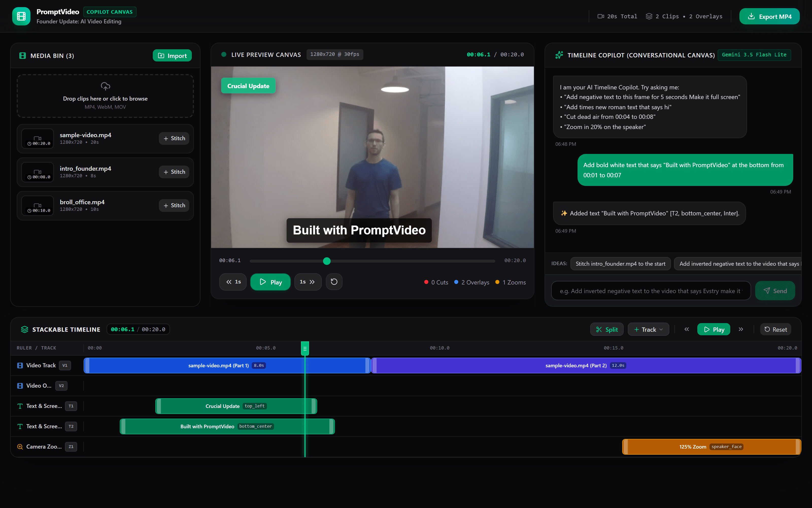Click the preview progress bar track
812x508 pixels.
coord(373,261)
